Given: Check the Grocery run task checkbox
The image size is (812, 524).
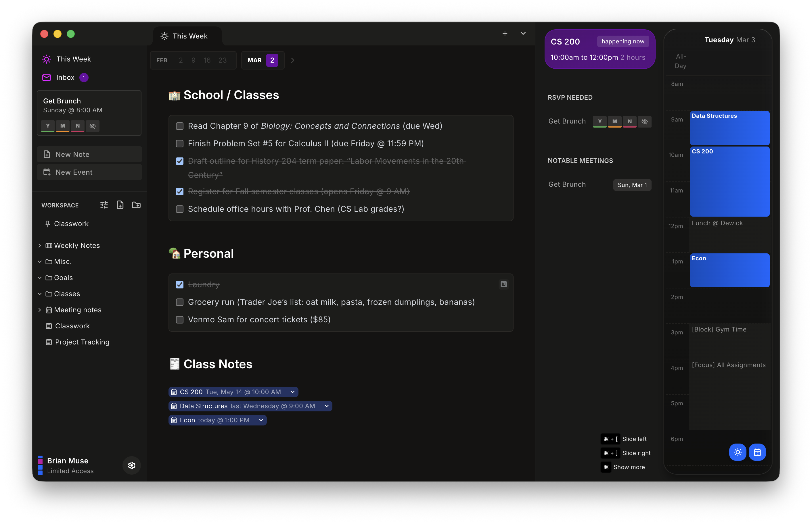Looking at the screenshot, I should [180, 302].
